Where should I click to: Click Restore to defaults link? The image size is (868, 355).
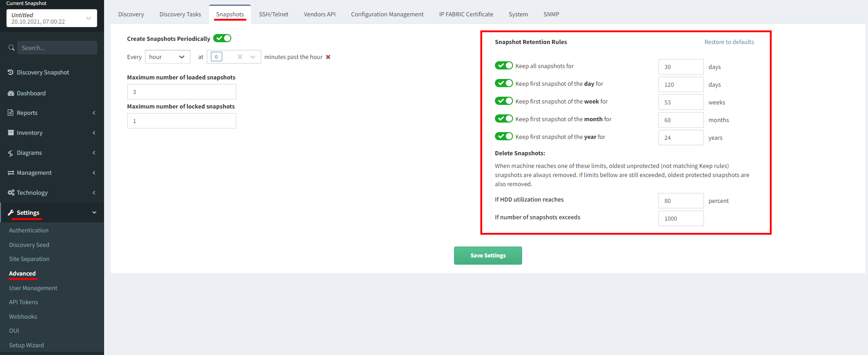pos(729,42)
